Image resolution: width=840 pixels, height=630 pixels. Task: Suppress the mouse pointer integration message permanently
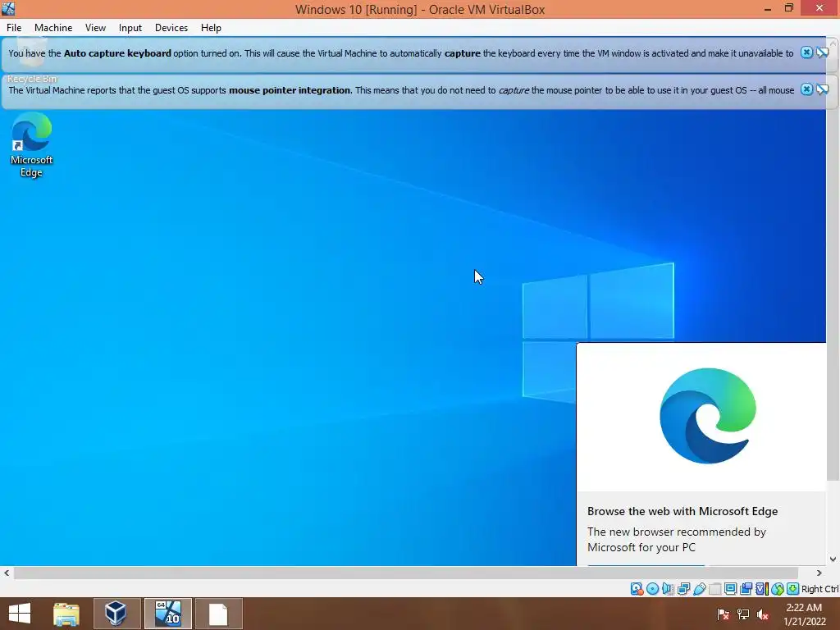(822, 89)
